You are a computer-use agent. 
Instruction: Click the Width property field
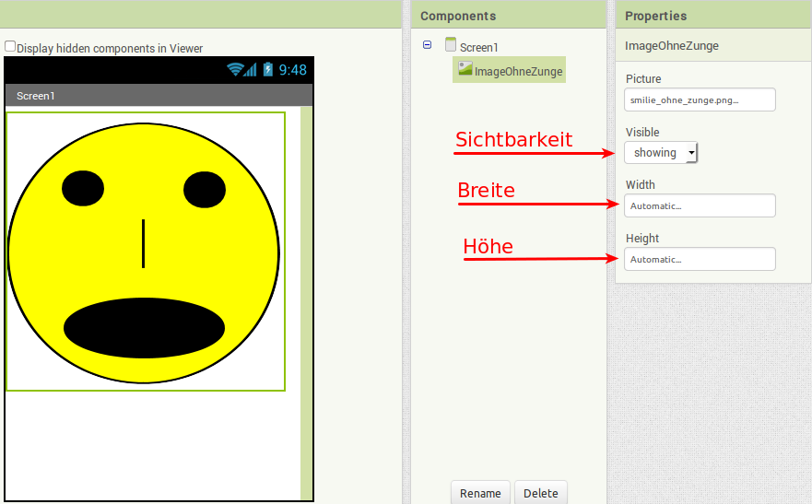click(700, 205)
